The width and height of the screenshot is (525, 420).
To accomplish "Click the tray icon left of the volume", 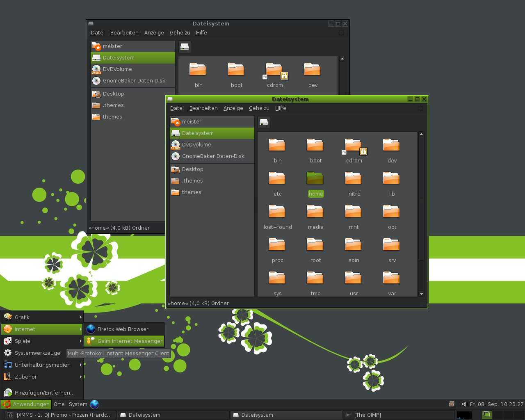I will [x=452, y=404].
